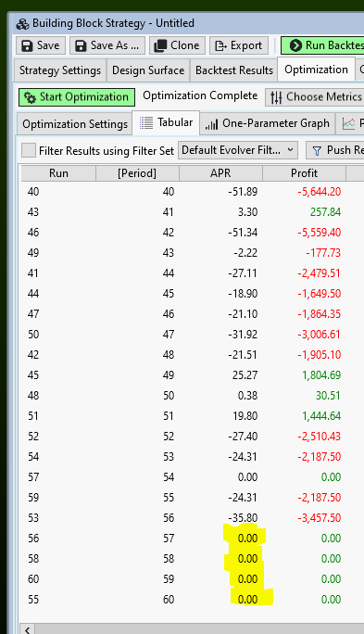Click the highlighted APR 0.00 for period 59

(x=247, y=579)
